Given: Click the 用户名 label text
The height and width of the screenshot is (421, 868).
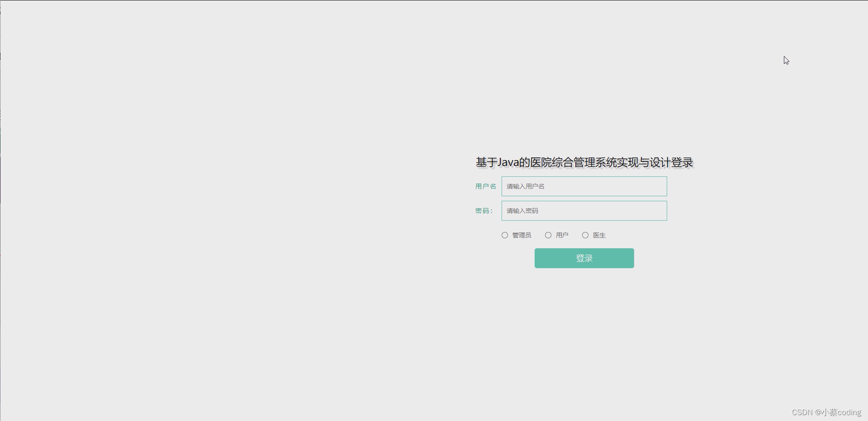Looking at the screenshot, I should pyautogui.click(x=486, y=186).
